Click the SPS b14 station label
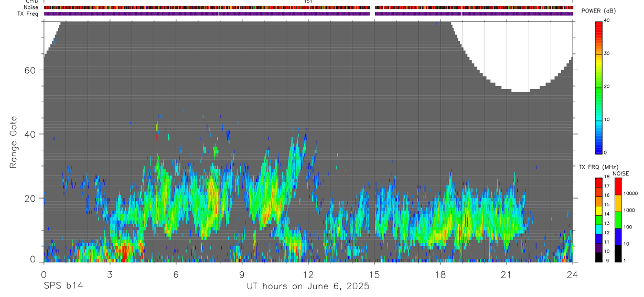The image size is (644, 297). [63, 286]
